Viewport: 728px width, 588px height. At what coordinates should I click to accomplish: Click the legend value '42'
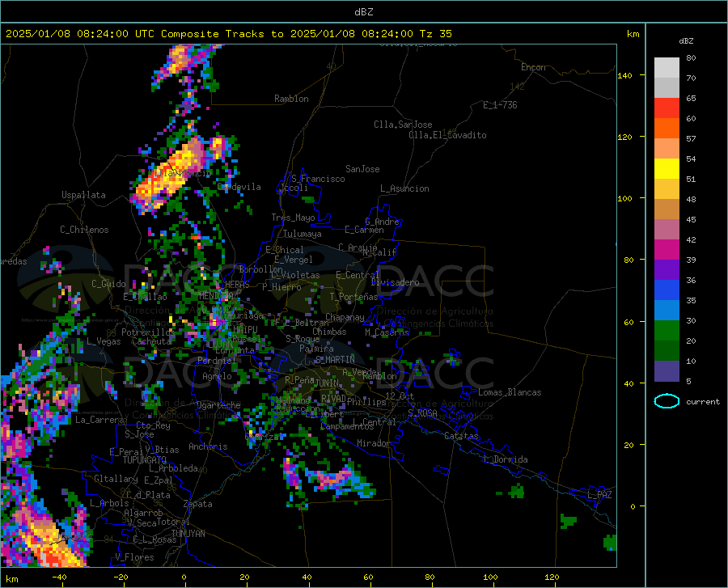tap(691, 240)
